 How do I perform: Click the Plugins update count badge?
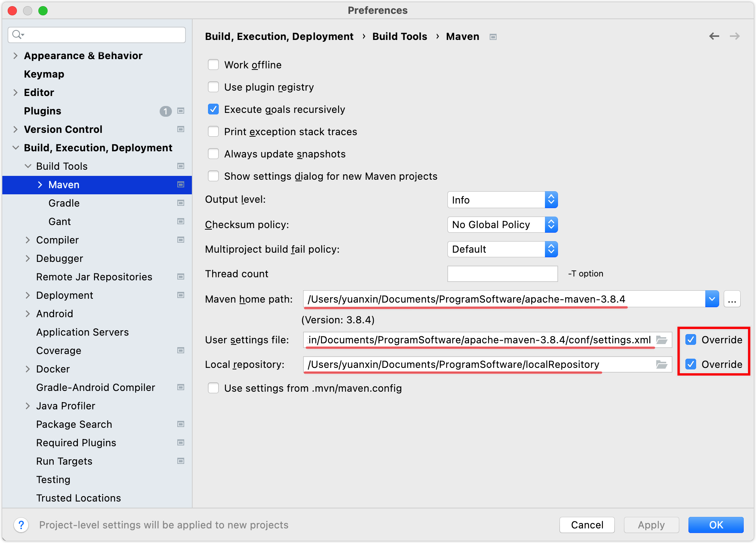[x=165, y=111]
